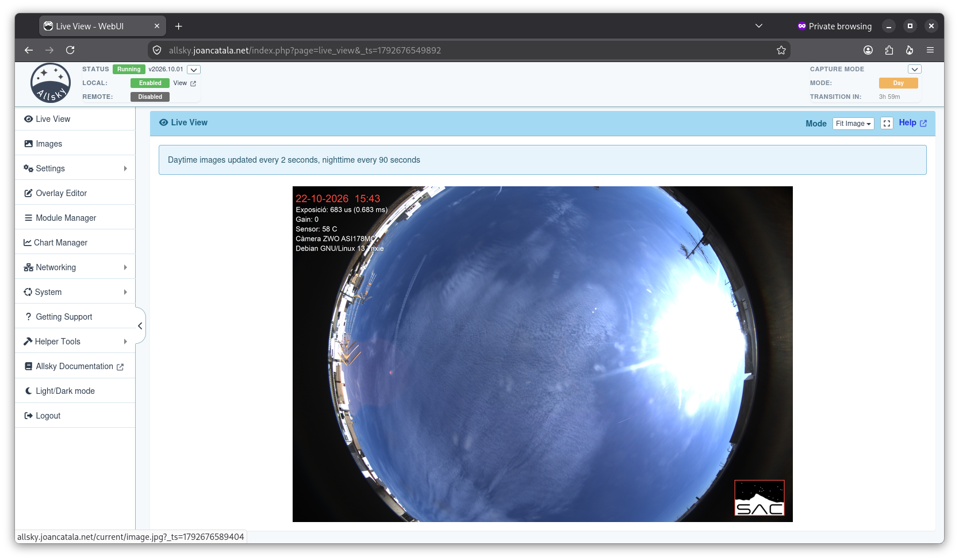Open the browser extensions icon
Image resolution: width=959 pixels, height=560 pixels.
[889, 50]
